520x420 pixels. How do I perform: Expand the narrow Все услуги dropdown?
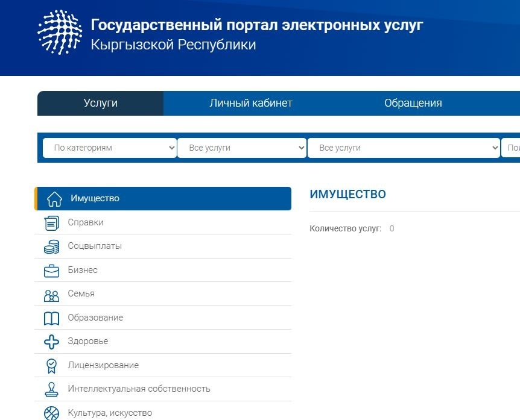242,148
